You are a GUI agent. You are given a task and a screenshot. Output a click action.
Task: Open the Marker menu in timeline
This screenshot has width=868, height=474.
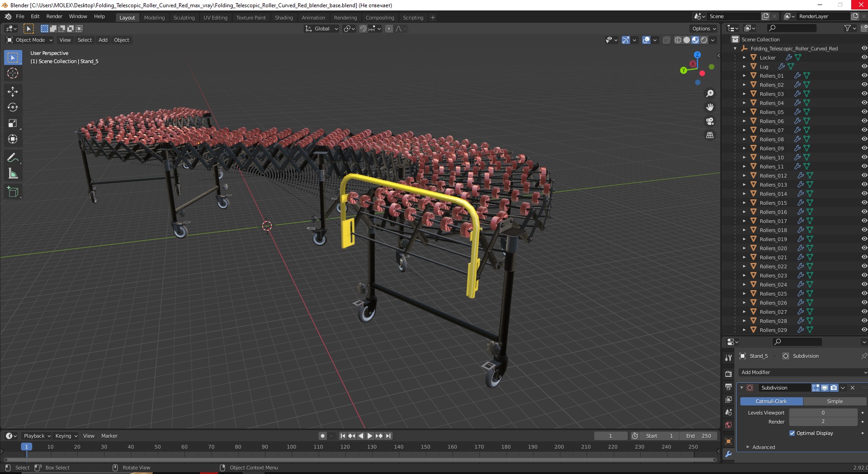pyautogui.click(x=109, y=436)
